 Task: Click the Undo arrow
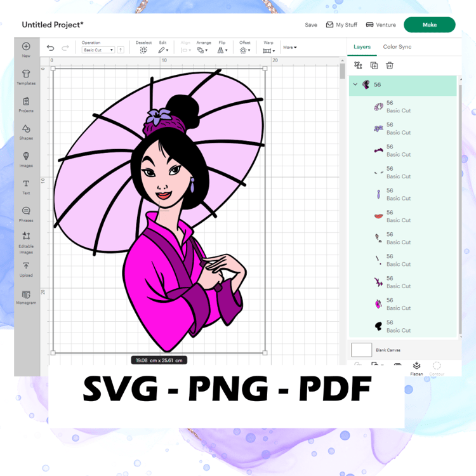tap(50, 48)
